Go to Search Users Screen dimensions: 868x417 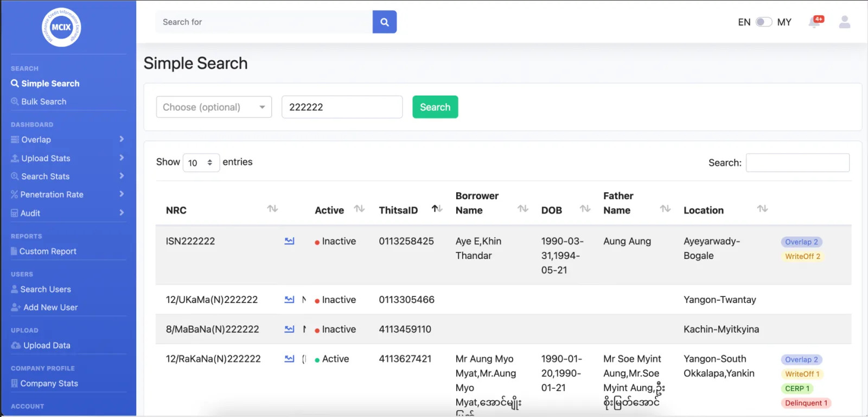coord(41,289)
